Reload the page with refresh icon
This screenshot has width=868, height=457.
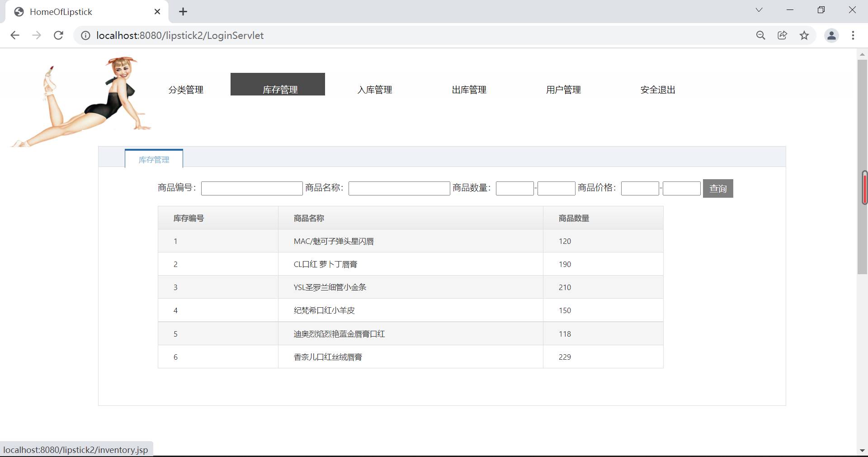pos(58,35)
